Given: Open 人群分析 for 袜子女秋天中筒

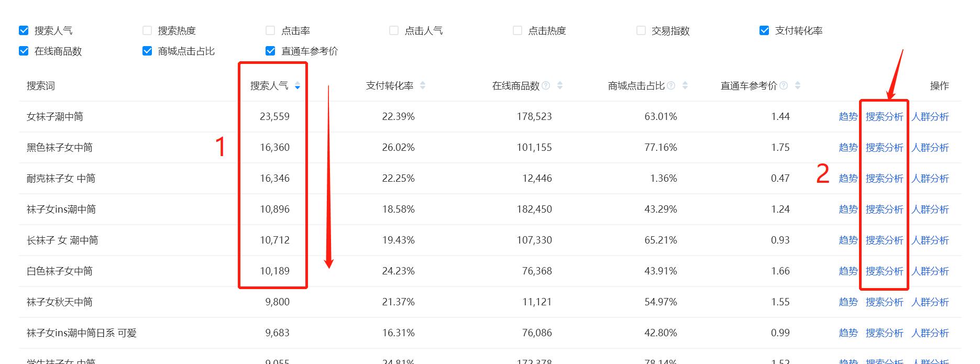Looking at the screenshot, I should 930,302.
